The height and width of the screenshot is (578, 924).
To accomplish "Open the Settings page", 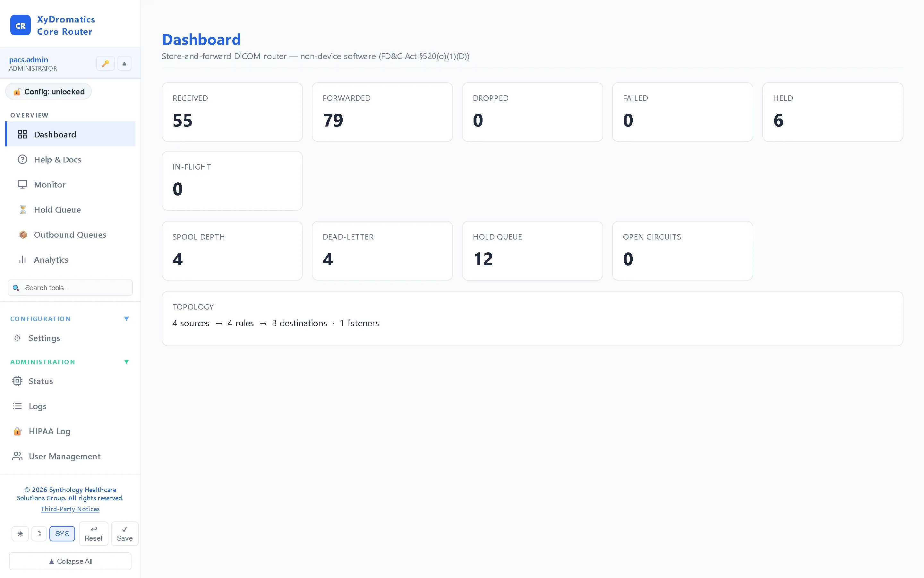I will coord(70,338).
